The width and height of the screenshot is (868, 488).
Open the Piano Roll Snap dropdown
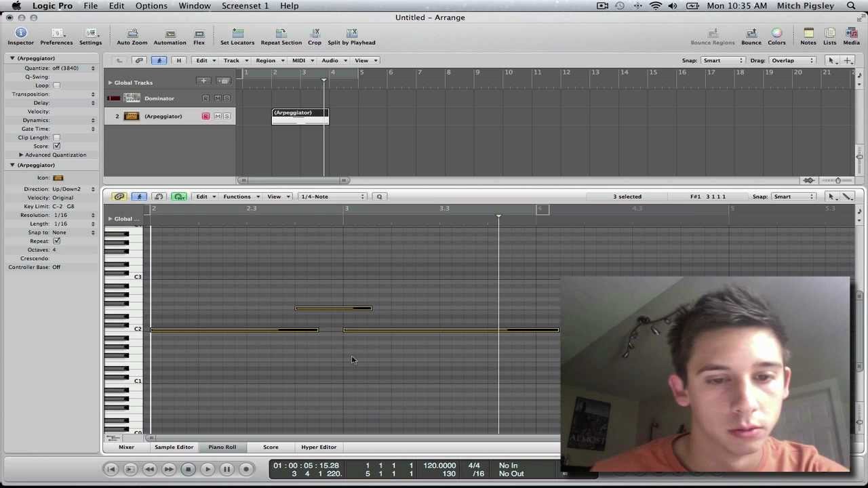793,197
